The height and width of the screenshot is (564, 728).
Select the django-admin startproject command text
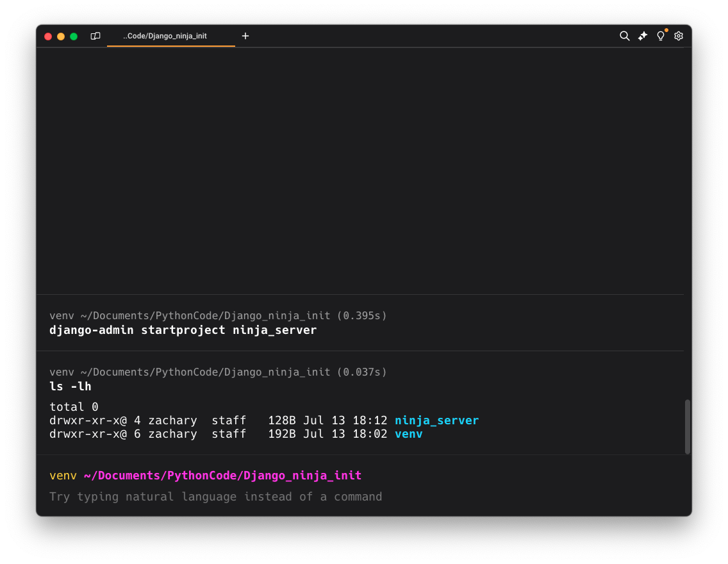click(183, 331)
